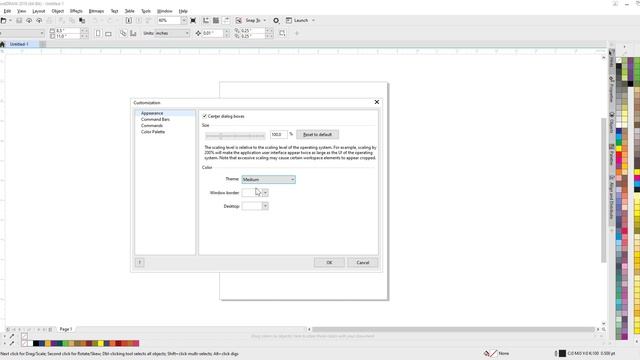Click the Snap off icon before Snap To
Image resolution: width=640 pixels, height=360 pixels.
[x=239, y=20]
